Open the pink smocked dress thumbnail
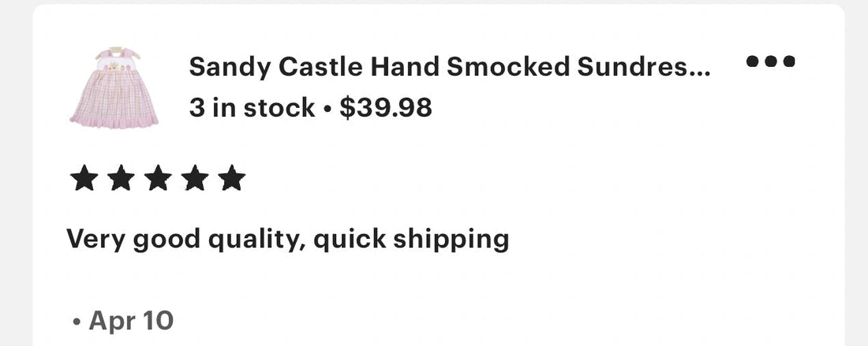 114,87
